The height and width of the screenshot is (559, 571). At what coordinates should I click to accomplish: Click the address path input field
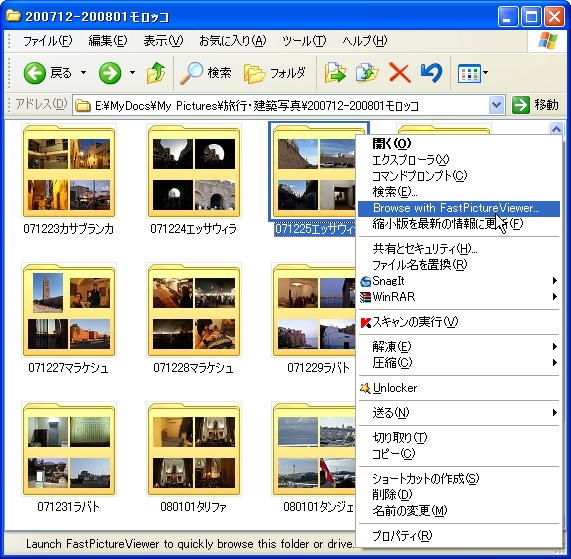point(280,106)
